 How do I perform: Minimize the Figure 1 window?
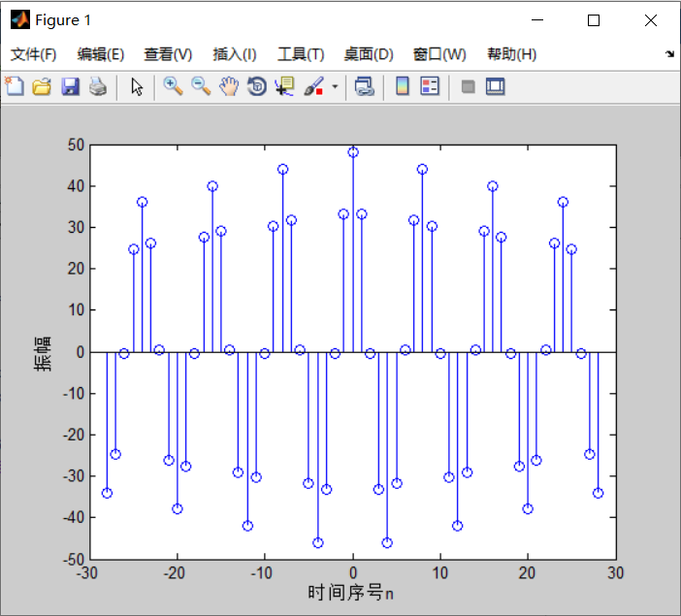pyautogui.click(x=537, y=20)
